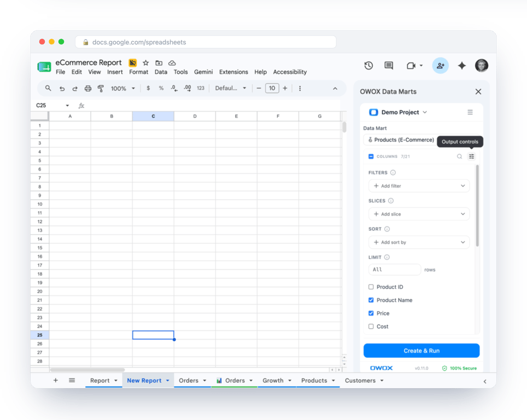This screenshot has height=420, width=527.
Task: Decrease font size with minus
Action: pos(259,88)
